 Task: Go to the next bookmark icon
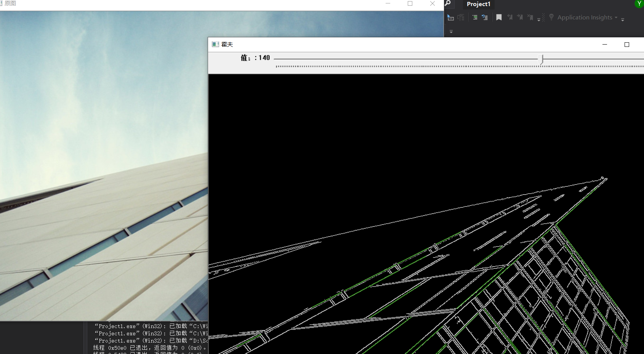click(x=520, y=18)
